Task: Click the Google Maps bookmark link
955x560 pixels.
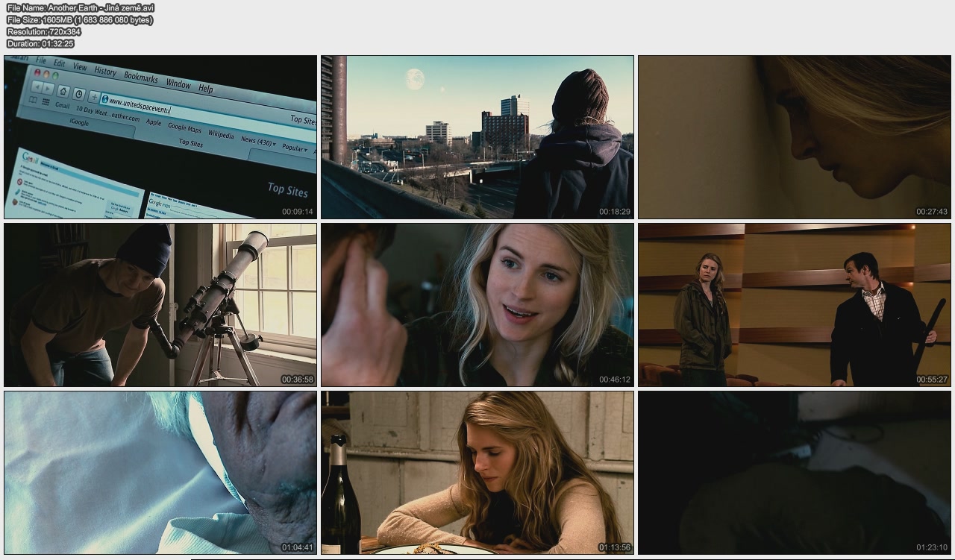Action: tap(184, 128)
